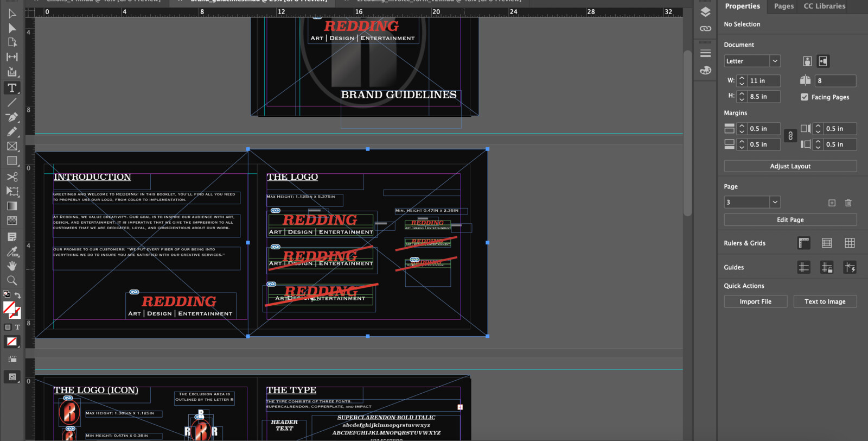868x441 pixels.
Task: Switch to the CC Libraries tab
Action: click(x=824, y=6)
